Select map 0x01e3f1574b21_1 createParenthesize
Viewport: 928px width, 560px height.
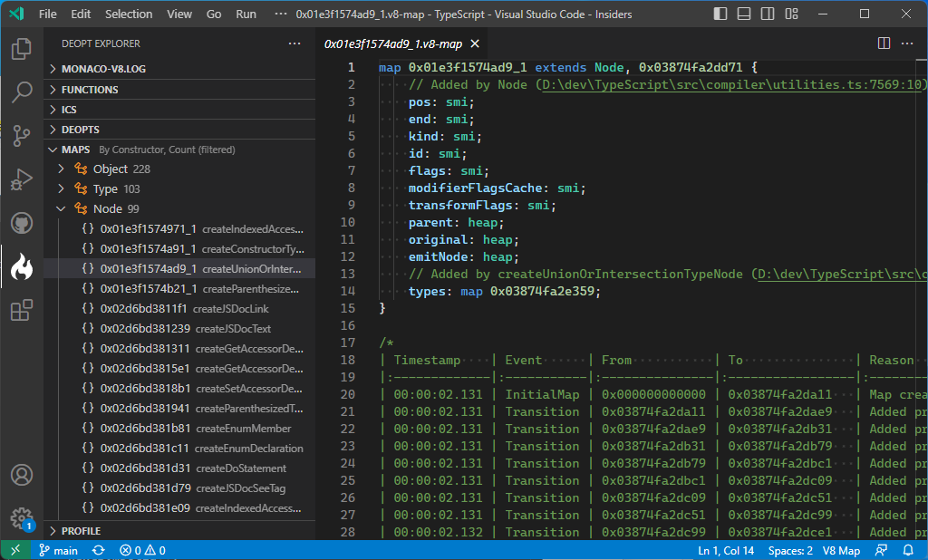(179, 288)
